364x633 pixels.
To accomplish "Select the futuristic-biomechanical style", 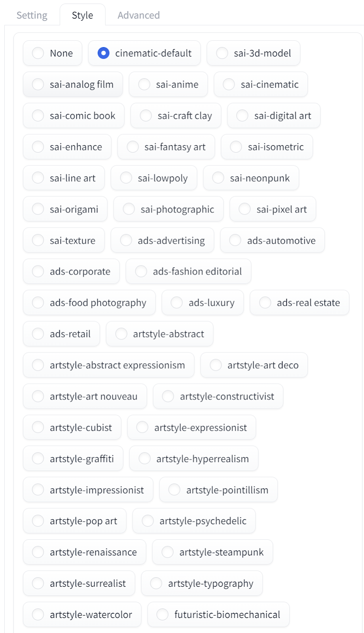I will pos(162,614).
